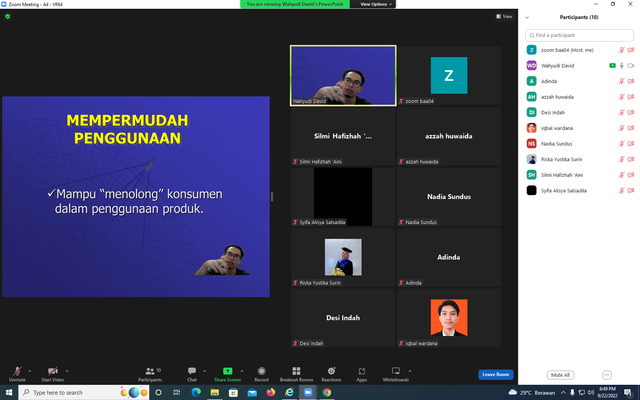Open the Reactions menu
This screenshot has width=640, height=400.
pos(331,373)
